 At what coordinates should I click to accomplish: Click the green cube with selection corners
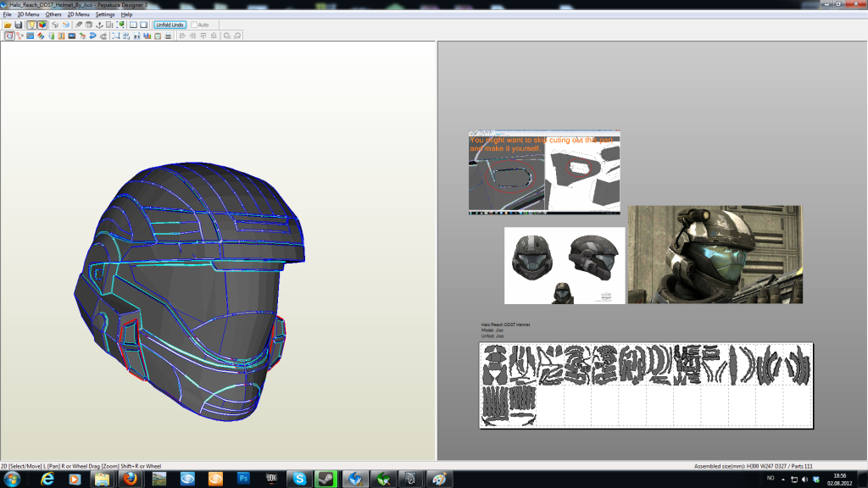point(120,25)
